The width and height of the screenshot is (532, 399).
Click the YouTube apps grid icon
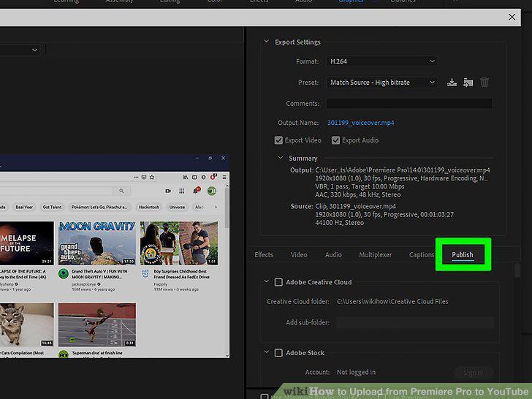182,191
